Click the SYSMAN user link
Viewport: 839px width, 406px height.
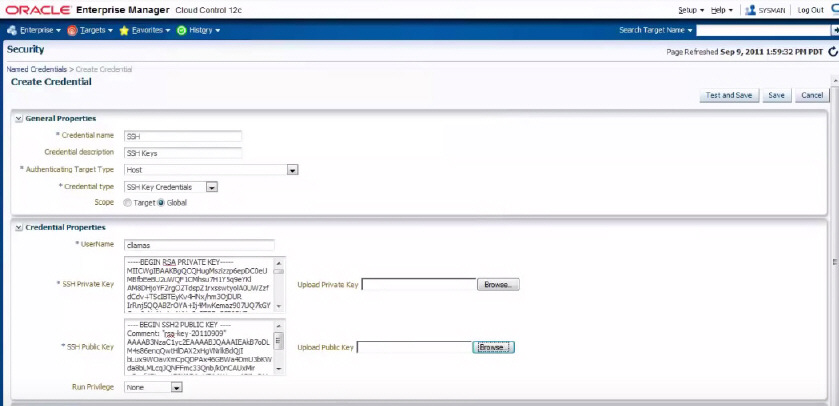[x=772, y=10]
